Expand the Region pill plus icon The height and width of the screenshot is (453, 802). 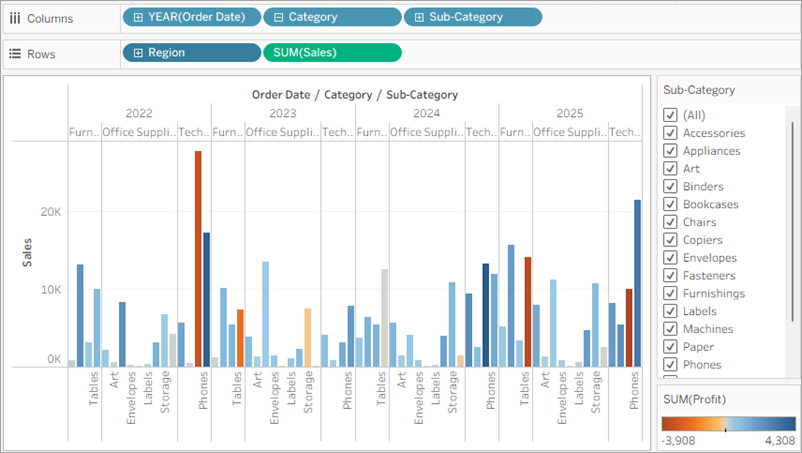[138, 53]
